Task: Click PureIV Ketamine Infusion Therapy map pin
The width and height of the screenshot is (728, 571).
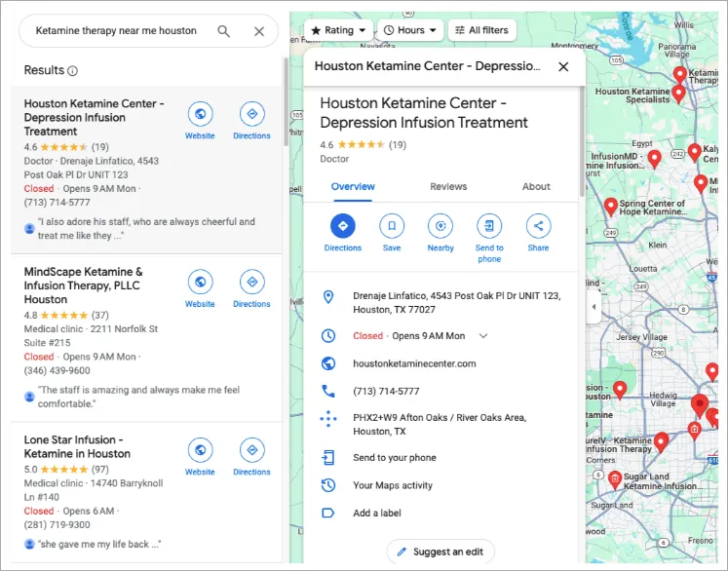Action: 661,441
